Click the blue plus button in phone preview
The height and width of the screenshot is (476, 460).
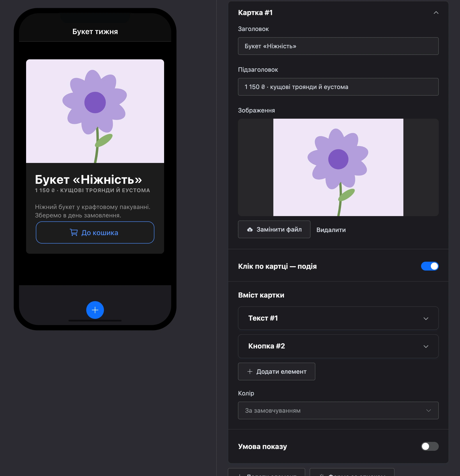click(95, 310)
